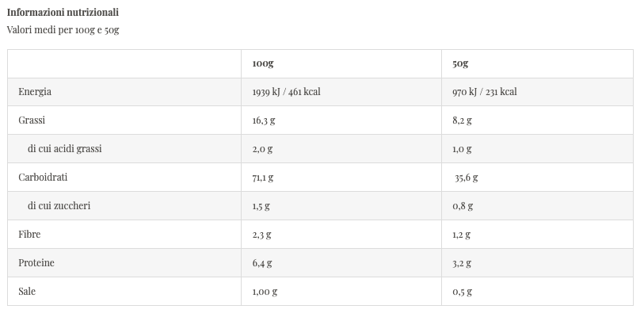Select the Proteine row label
The height and width of the screenshot is (317, 644).
(x=36, y=263)
